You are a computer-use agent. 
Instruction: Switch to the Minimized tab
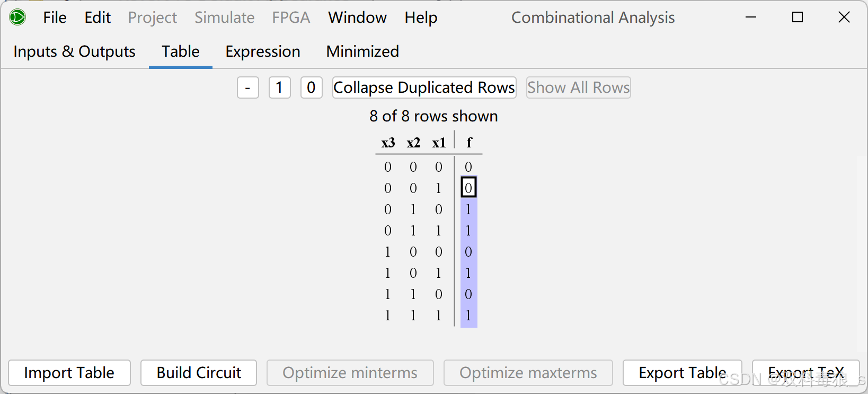click(x=362, y=51)
